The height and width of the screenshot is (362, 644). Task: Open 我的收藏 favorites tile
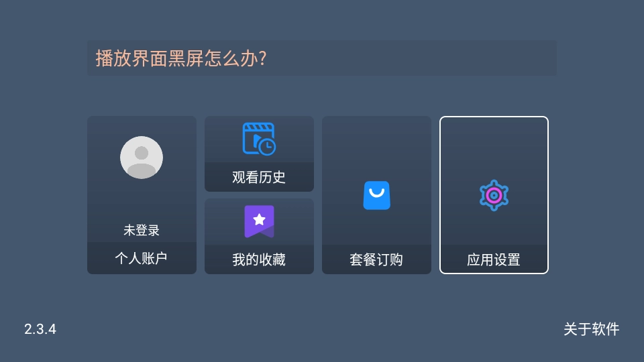click(x=259, y=237)
